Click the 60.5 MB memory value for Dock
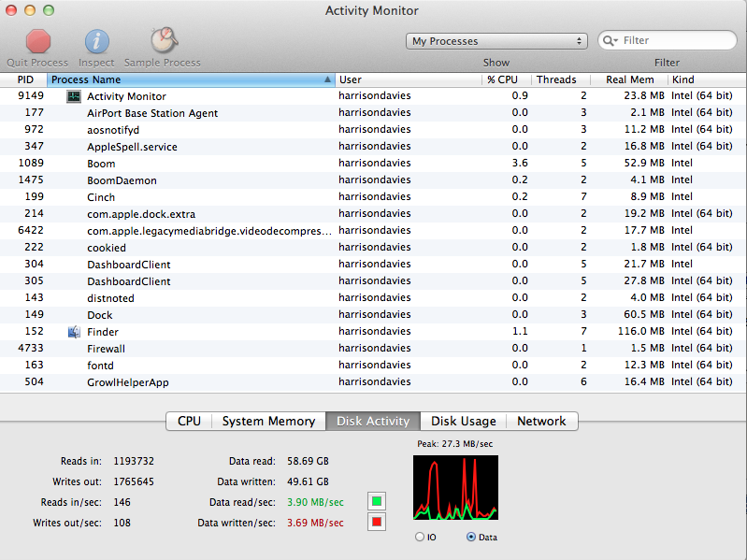 (x=644, y=314)
